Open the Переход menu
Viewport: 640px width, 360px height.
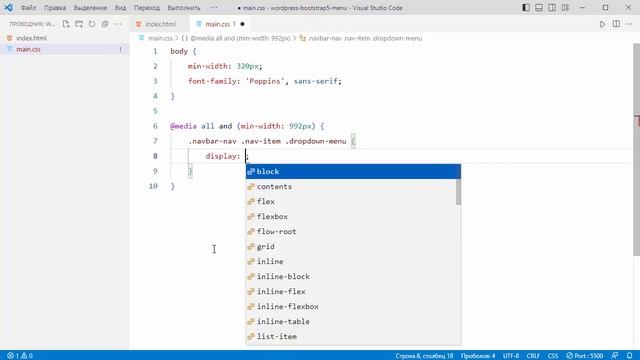click(147, 8)
